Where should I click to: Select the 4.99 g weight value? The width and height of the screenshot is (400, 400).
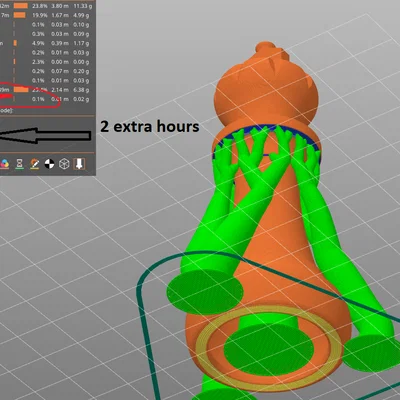tap(81, 15)
